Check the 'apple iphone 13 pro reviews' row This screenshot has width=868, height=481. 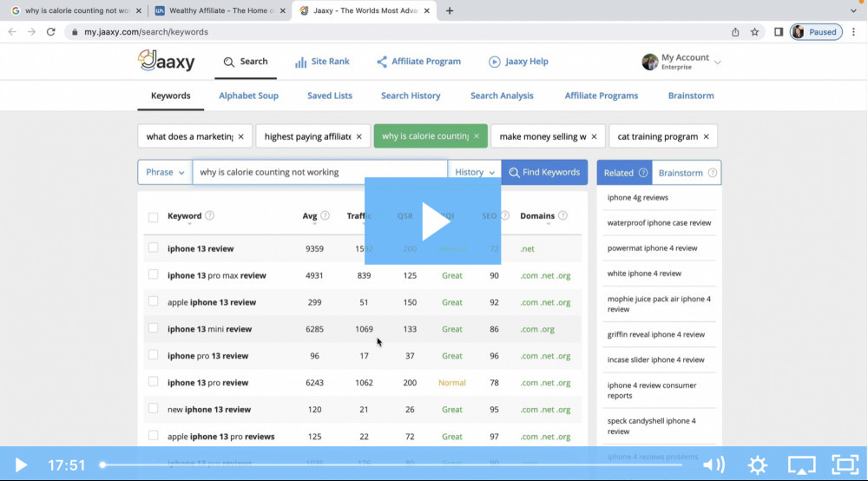pos(154,435)
